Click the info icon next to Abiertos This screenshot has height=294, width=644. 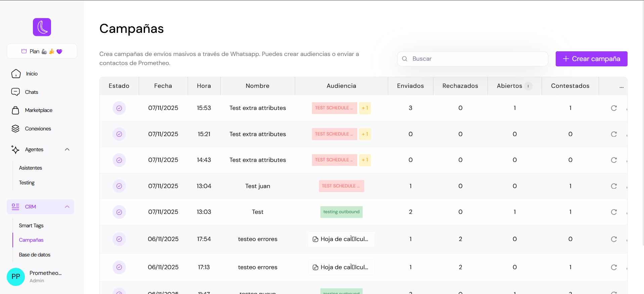coord(528,86)
